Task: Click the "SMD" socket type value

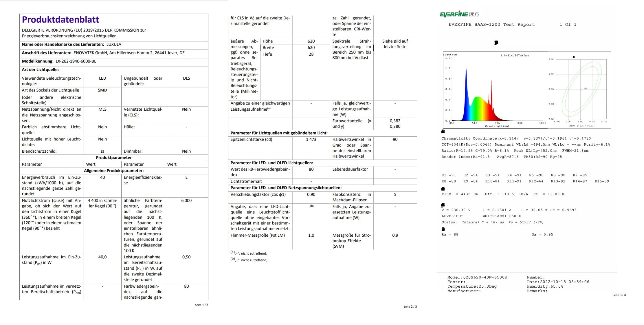Action: click(102, 90)
